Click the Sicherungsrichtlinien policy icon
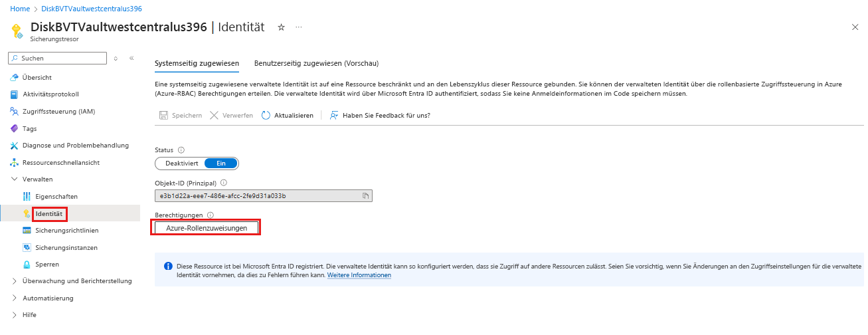 [x=27, y=231]
